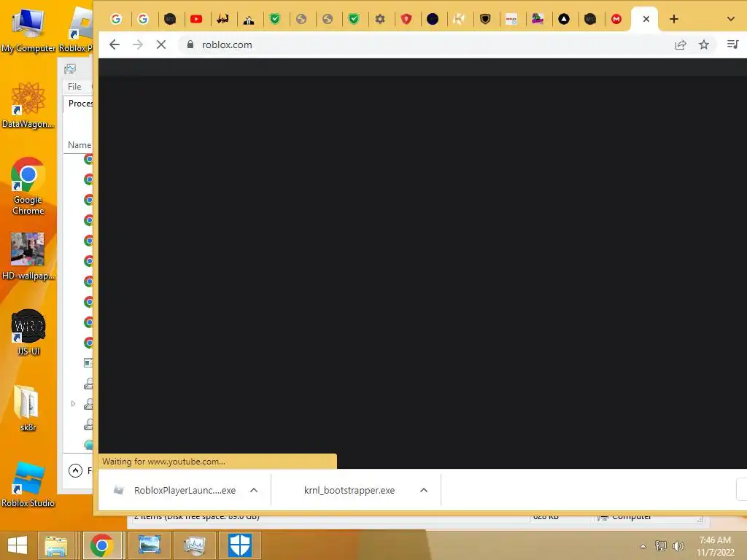
Task: Sort by Name column in Task Manager
Action: click(x=79, y=145)
